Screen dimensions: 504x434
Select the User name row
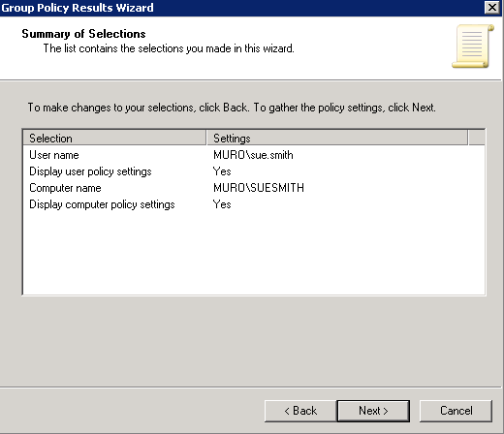click(x=254, y=155)
